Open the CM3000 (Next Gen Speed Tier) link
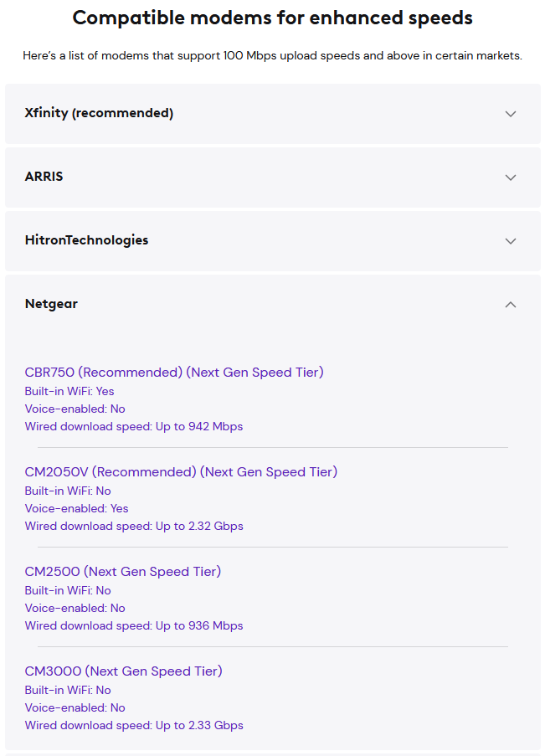This screenshot has width=545, height=756. pos(123,671)
